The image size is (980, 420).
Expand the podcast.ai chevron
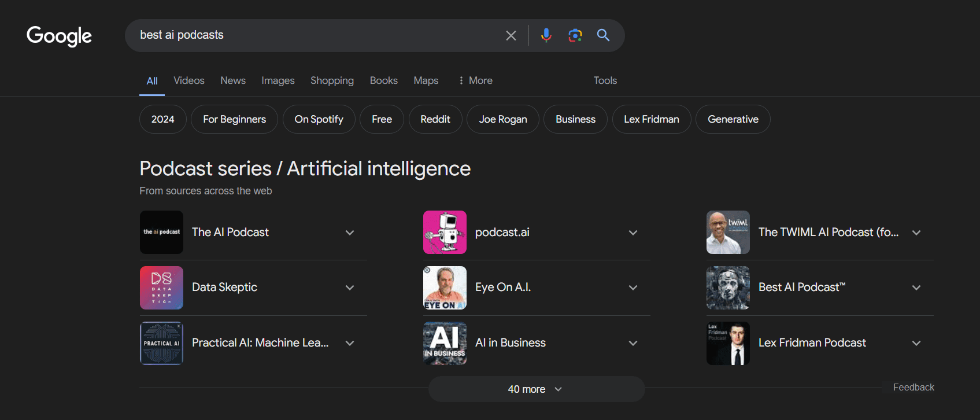pos(633,233)
